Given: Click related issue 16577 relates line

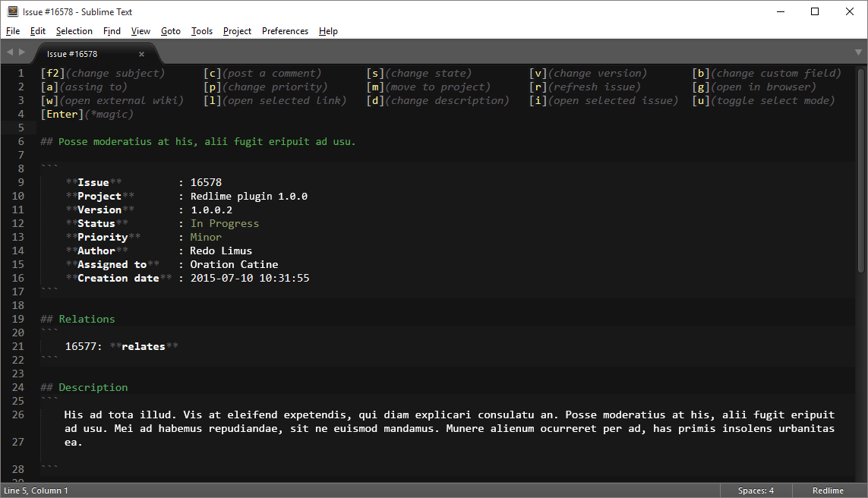Looking at the screenshot, I should point(122,346).
